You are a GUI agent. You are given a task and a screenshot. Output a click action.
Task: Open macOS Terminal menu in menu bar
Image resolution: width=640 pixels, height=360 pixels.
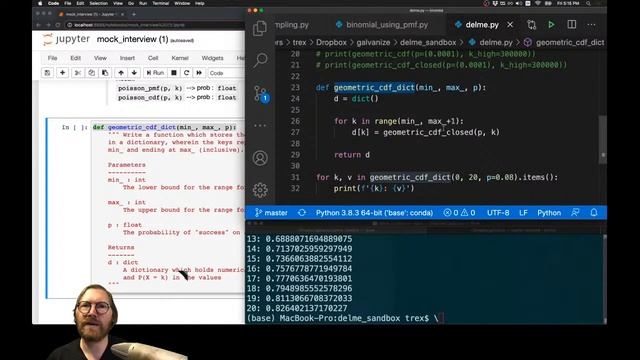click(160, 3)
